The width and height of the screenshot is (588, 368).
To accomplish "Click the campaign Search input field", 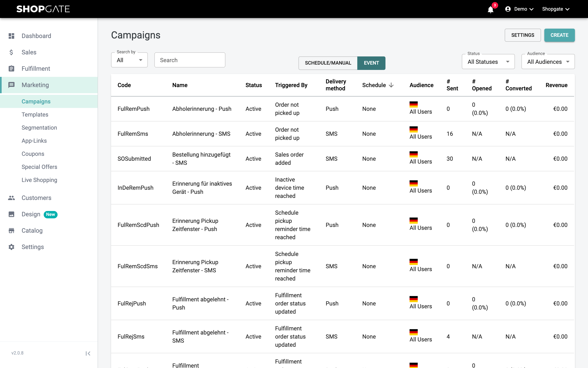I will coord(190,60).
